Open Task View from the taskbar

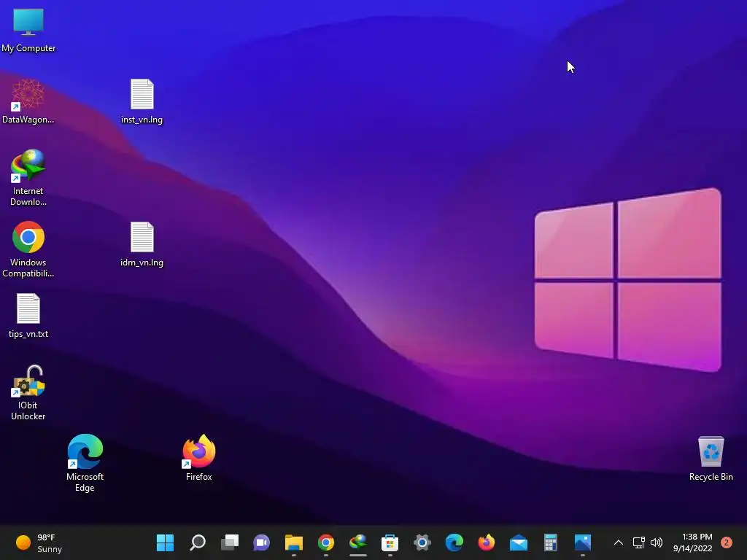(230, 542)
